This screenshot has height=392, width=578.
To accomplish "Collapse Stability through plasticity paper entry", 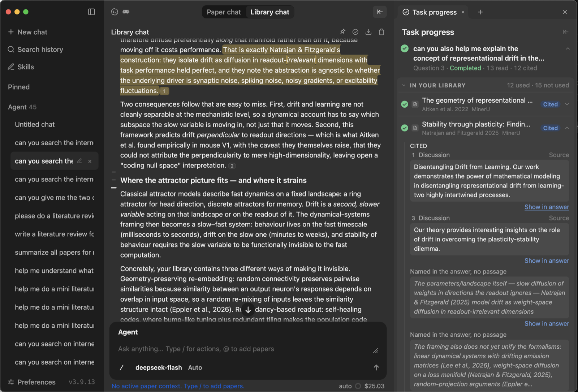I will (567, 128).
